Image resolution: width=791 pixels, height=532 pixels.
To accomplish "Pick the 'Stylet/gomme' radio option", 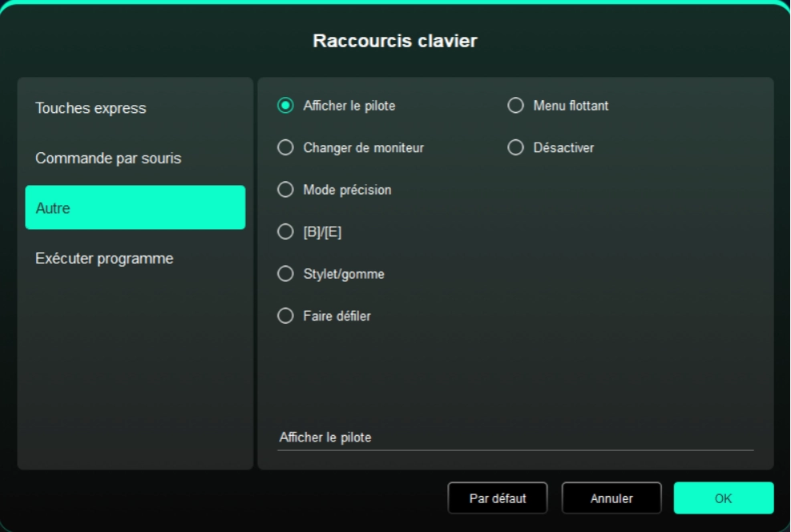I will [285, 274].
